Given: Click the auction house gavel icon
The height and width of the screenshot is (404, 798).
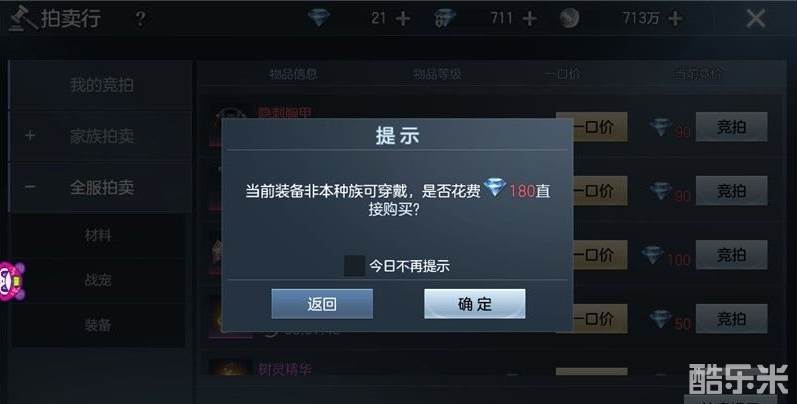Looking at the screenshot, I should coord(22,19).
